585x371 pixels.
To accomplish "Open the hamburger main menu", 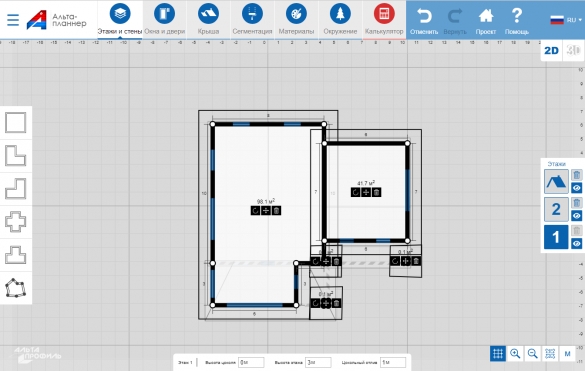I will [x=13, y=20].
